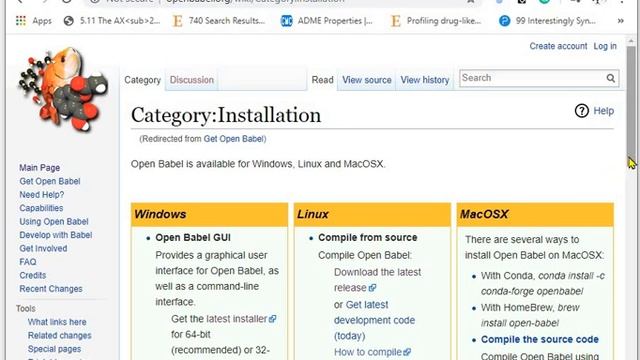Image resolution: width=640 pixels, height=360 pixels.
Task: Click Linux 'Download the latest release' link
Action: (x=377, y=280)
